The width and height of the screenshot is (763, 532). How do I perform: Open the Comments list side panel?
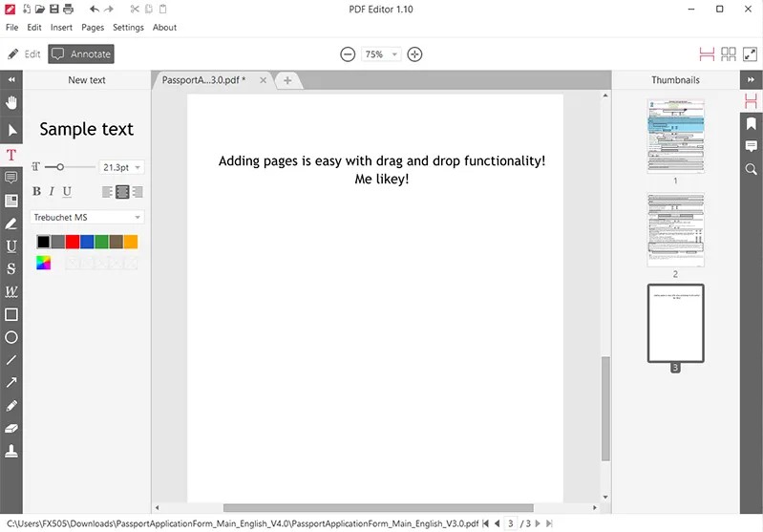(751, 146)
